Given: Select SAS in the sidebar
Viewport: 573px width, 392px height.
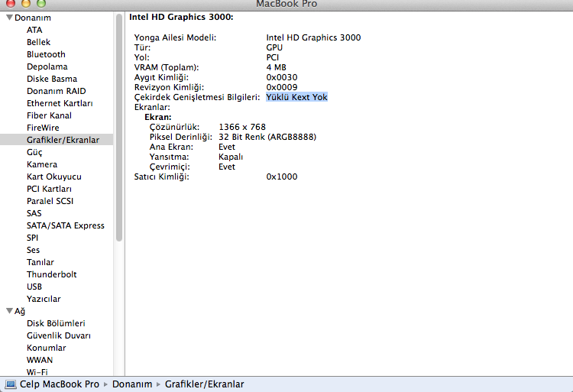Looking at the screenshot, I should coord(34,213).
